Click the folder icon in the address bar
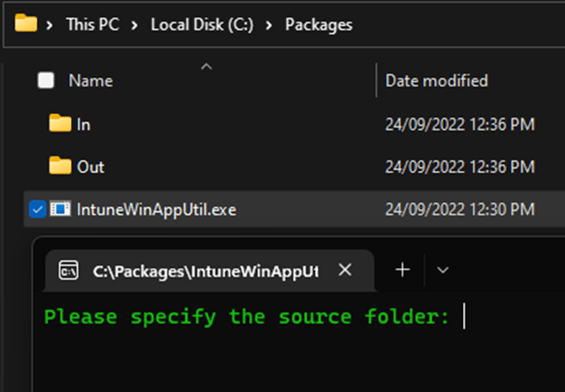The image size is (565, 392). point(25,24)
